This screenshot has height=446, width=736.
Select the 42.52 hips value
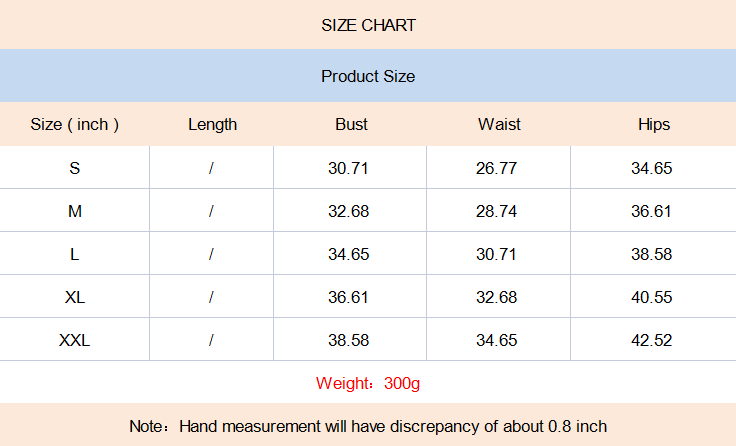point(651,340)
